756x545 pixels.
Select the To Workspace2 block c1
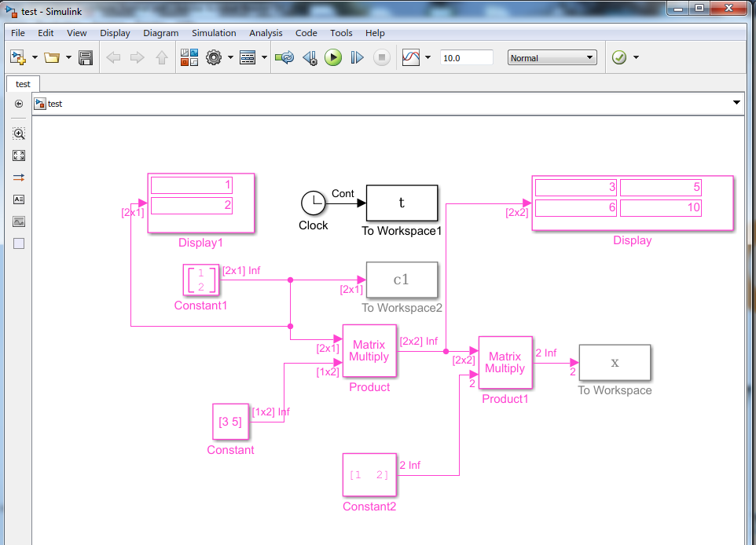pyautogui.click(x=402, y=280)
